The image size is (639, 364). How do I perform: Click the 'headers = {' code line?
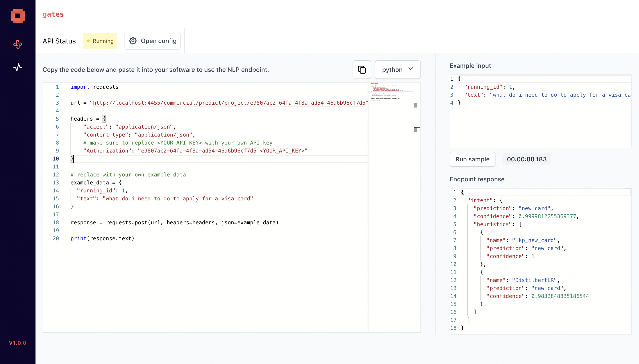pyautogui.click(x=88, y=119)
